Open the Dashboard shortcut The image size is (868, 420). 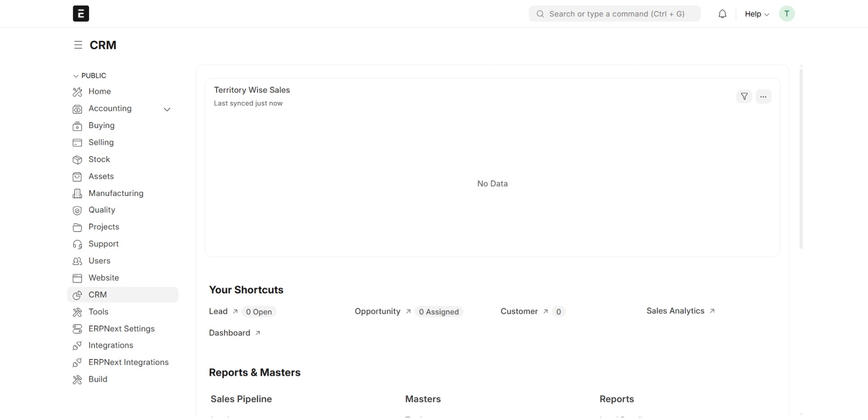229,333
